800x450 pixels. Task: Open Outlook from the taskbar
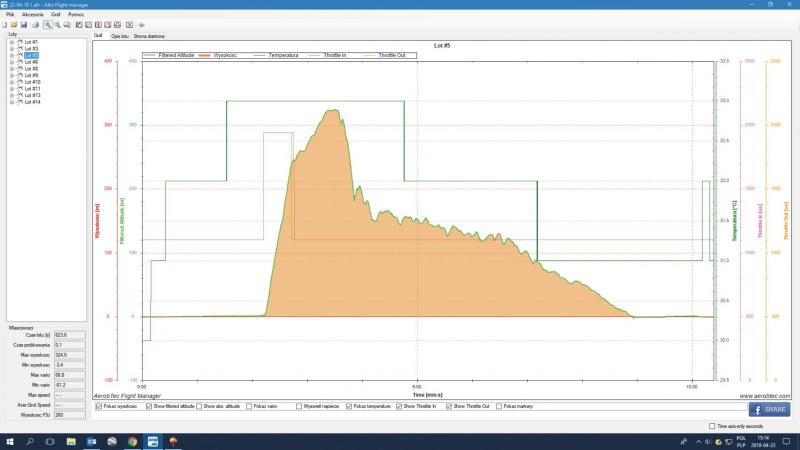92,441
